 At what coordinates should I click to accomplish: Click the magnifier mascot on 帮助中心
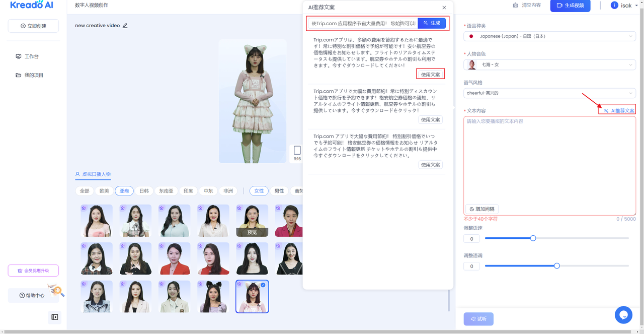(57, 291)
